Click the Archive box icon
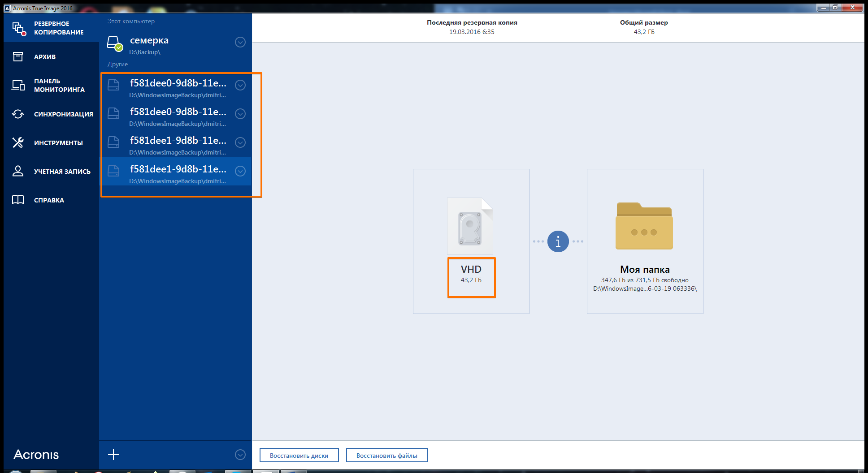Image resolution: width=868 pixels, height=473 pixels. coord(18,57)
